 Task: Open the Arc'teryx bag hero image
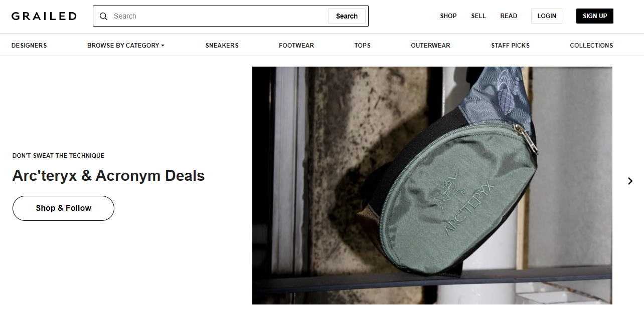point(432,185)
